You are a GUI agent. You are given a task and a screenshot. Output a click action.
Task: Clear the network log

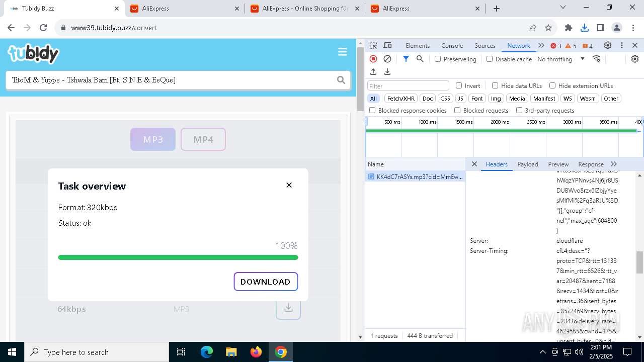(x=387, y=59)
